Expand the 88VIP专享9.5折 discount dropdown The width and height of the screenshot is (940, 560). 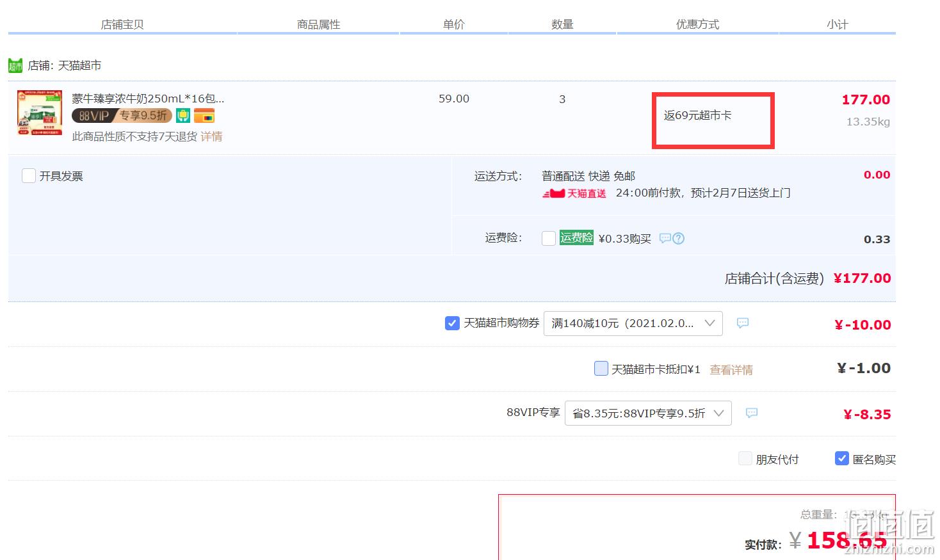pyautogui.click(x=648, y=413)
